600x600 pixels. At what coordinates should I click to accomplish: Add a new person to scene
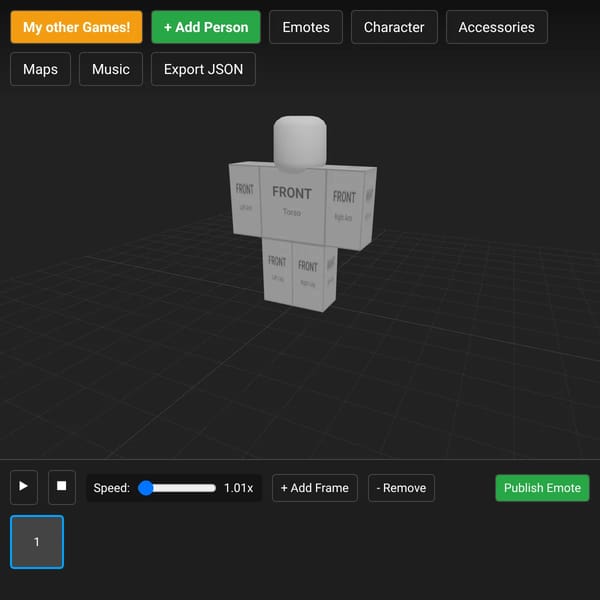[x=206, y=27]
